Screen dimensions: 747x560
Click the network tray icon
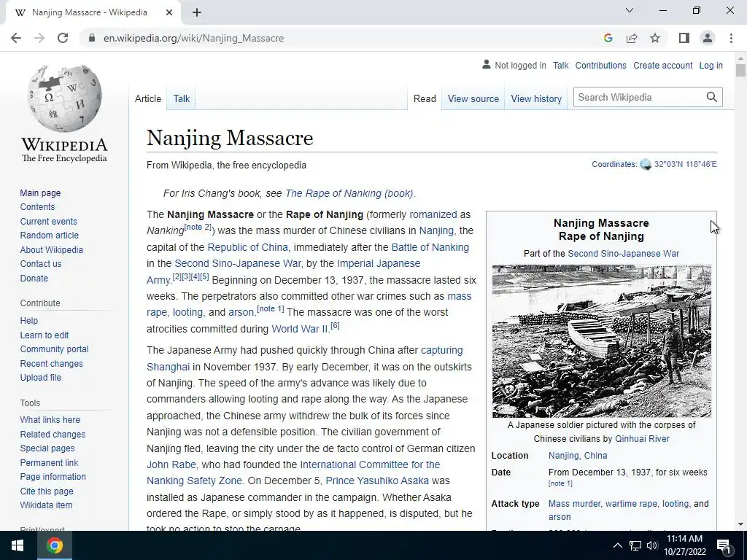click(x=635, y=545)
